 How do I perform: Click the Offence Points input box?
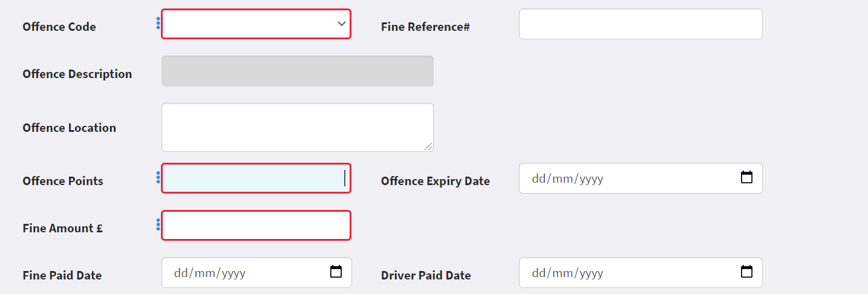[256, 178]
